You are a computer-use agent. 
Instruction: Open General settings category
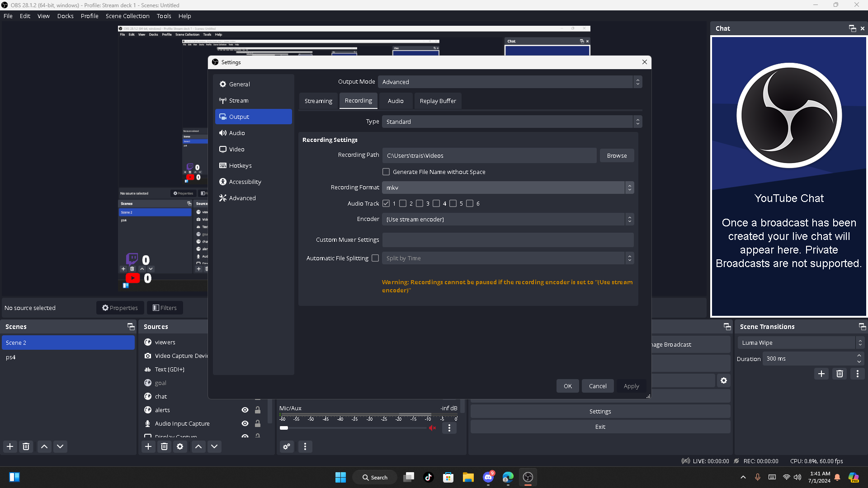[253, 84]
